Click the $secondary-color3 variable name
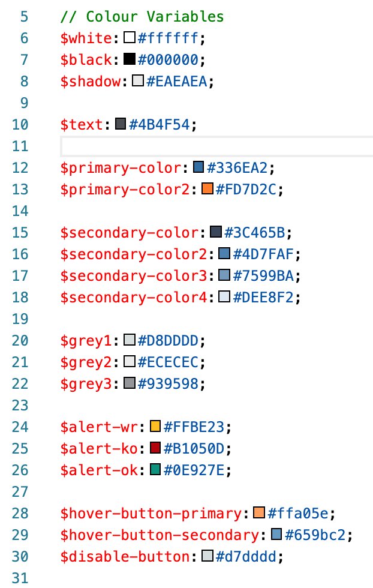 click(x=134, y=275)
